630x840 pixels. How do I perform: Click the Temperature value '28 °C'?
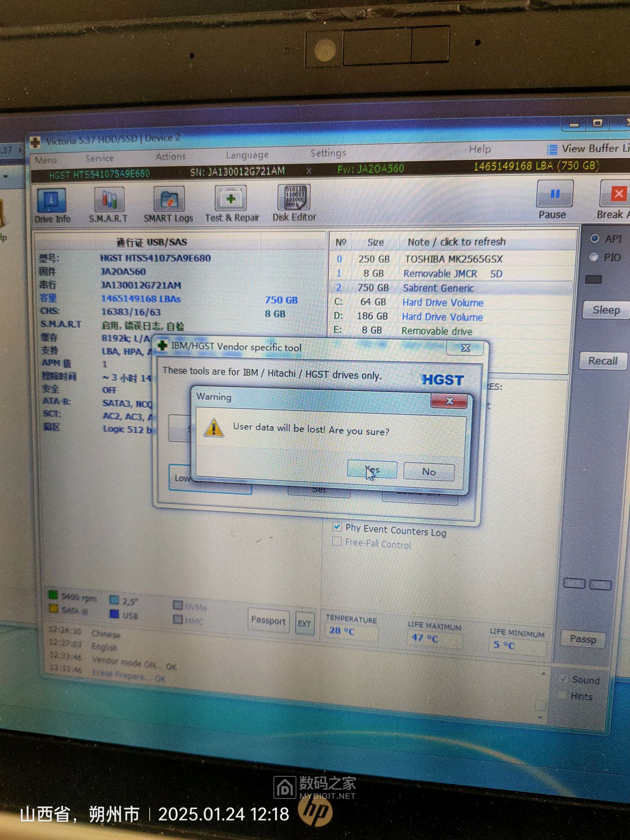342,631
